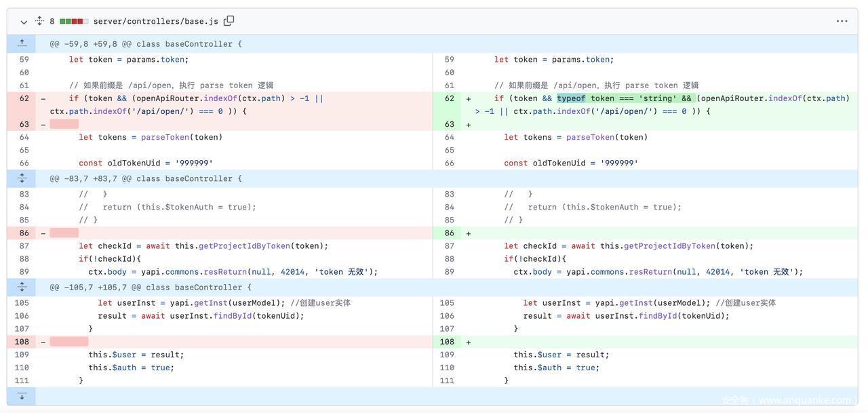Expand lines below at the diff bottom

coord(22,395)
